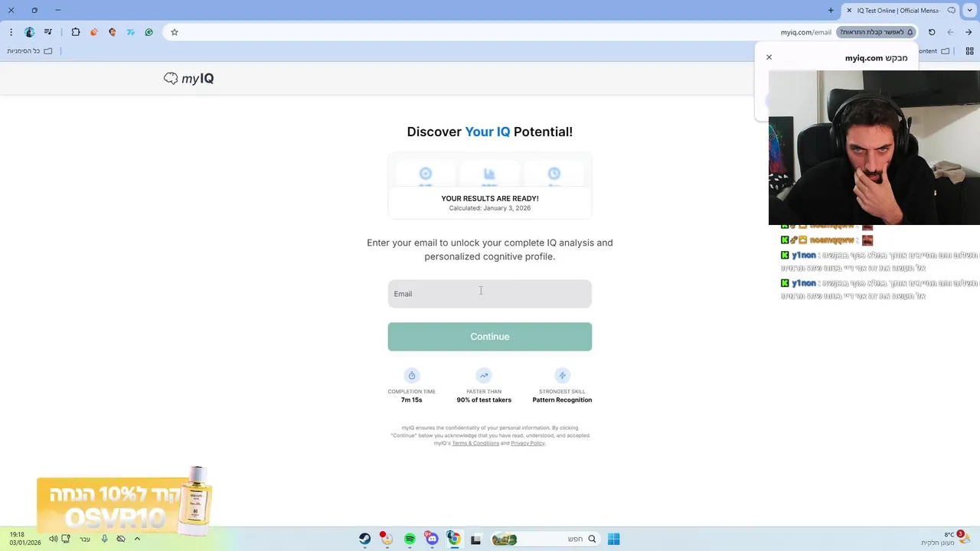Select the IQ Test Online tab
This screenshot has width=980, height=551.
pyautogui.click(x=900, y=11)
